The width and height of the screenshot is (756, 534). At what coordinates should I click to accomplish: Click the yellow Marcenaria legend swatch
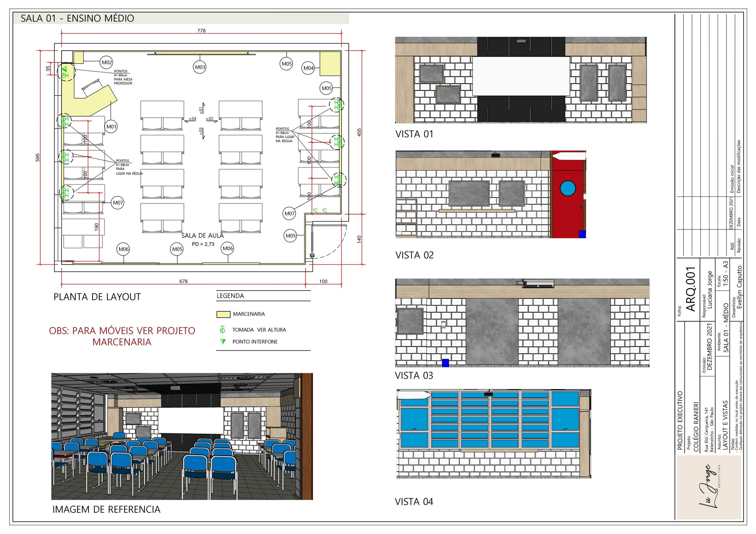click(223, 314)
